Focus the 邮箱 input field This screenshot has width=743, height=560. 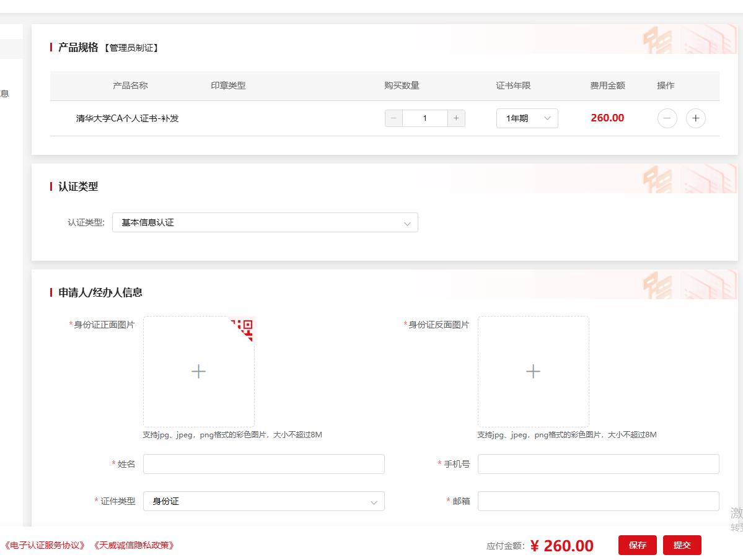[598, 501]
